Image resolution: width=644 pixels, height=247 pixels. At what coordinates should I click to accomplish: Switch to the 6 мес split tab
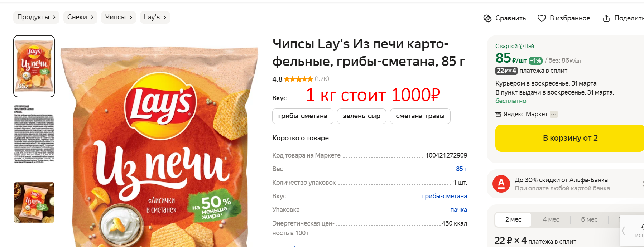(589, 219)
